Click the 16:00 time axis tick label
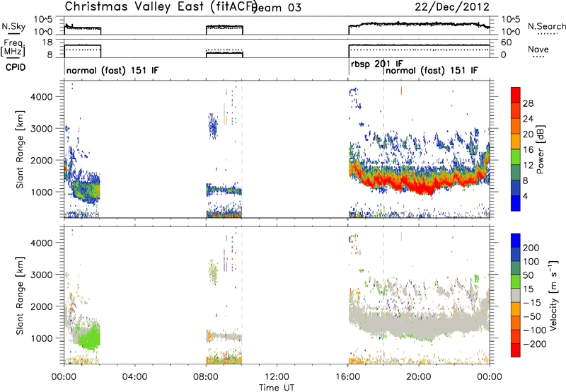The image size is (566, 392). click(347, 376)
